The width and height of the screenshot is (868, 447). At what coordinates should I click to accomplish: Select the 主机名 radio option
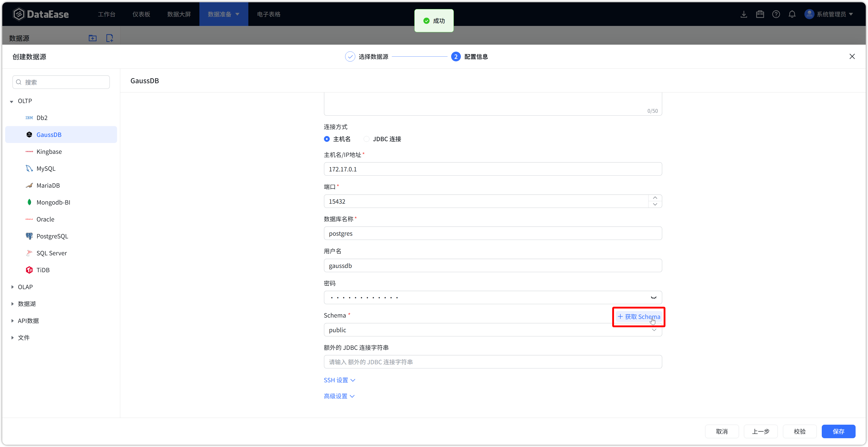pyautogui.click(x=327, y=139)
